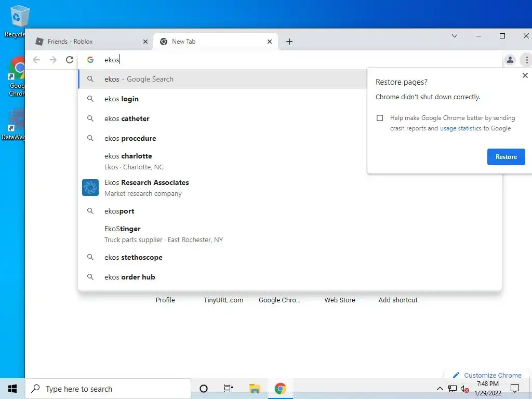Close the Friends - Roblox tab

145,42
